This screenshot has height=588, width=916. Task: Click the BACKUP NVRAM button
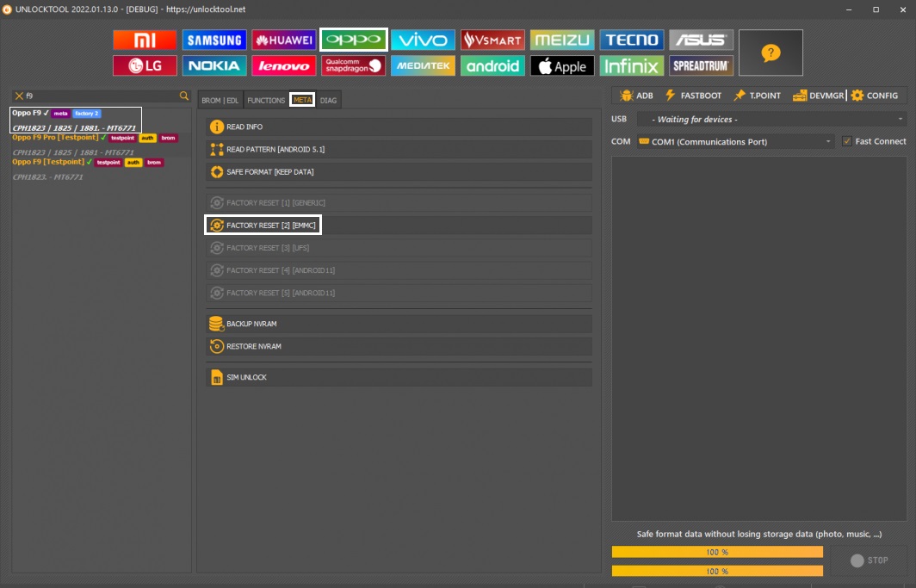click(x=399, y=324)
